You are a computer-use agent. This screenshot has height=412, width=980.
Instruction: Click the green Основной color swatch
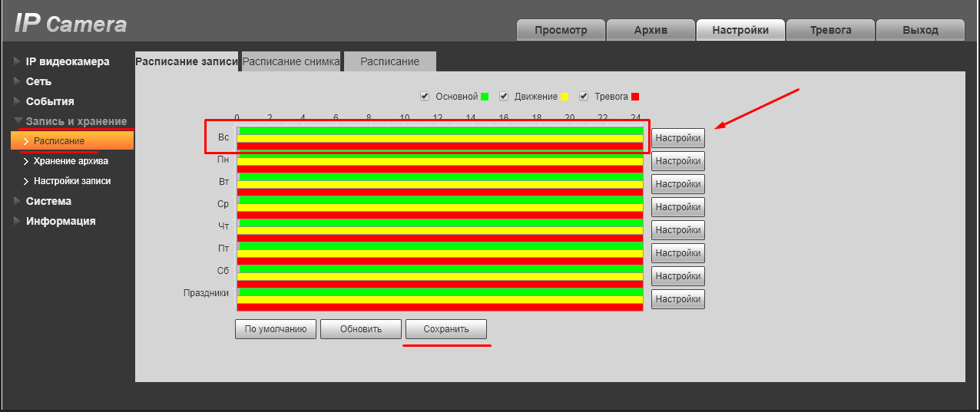pos(485,97)
